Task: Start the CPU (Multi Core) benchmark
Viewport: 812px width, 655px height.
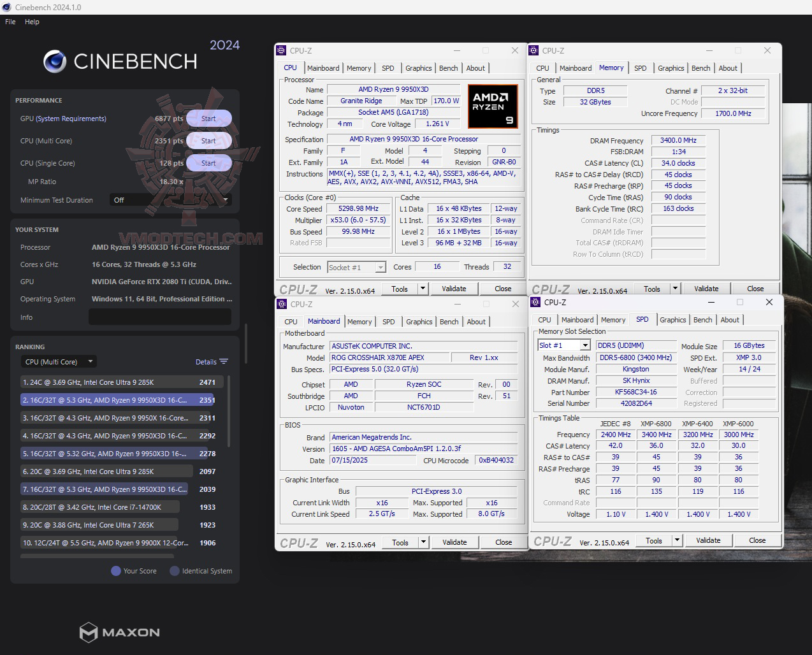Action: 208,141
